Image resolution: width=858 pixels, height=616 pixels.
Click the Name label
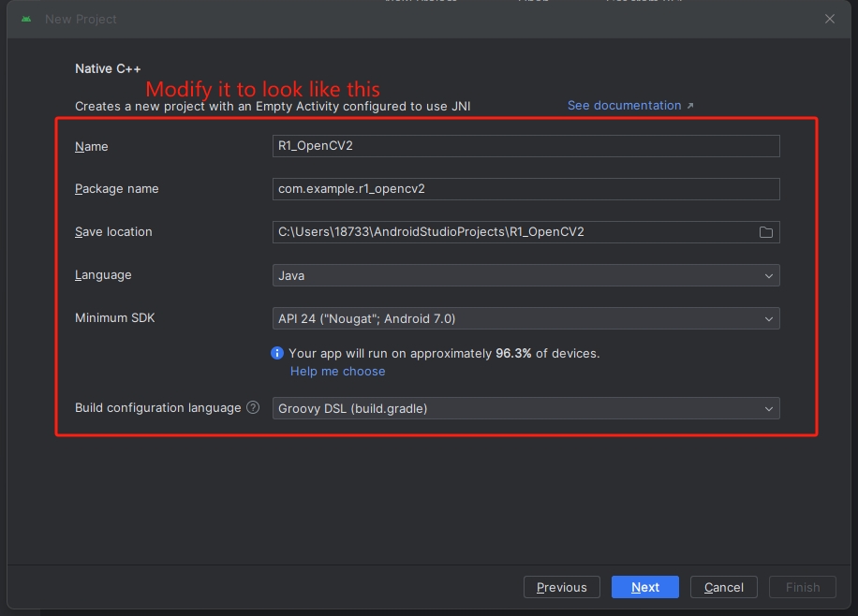coord(92,147)
